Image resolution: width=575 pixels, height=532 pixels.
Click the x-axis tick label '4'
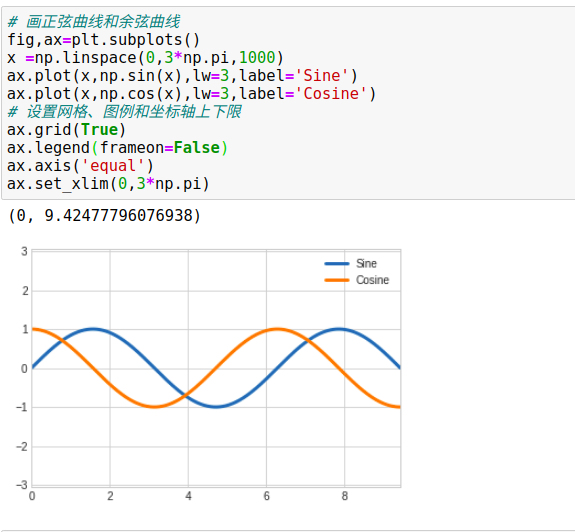[x=188, y=496]
